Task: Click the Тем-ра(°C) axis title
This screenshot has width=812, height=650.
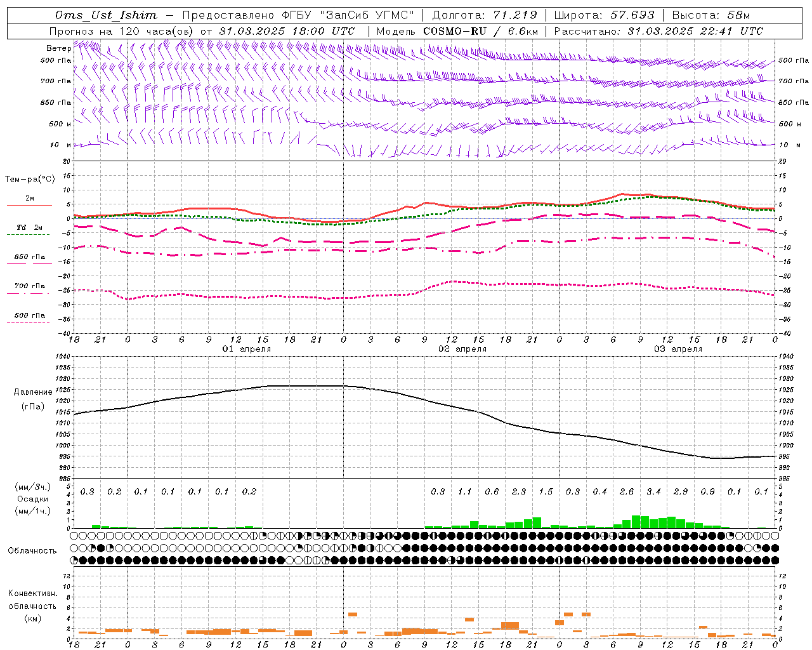Action: (30, 180)
